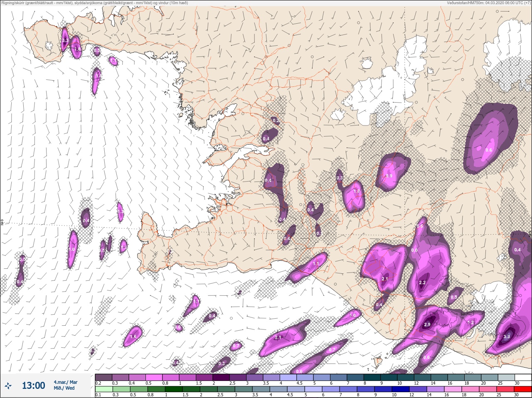The width and height of the screenshot is (532, 398).
Task: Select the white 30 swatch in upper legend
Action: pos(523,377)
